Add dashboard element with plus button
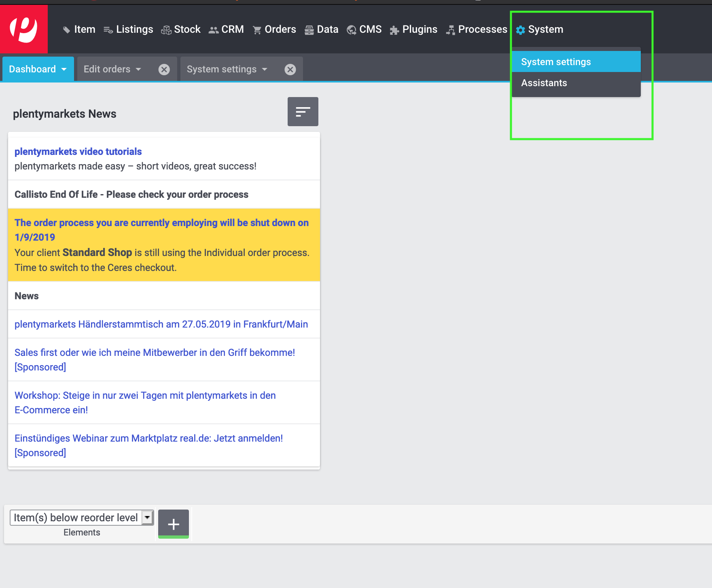 [x=174, y=524]
